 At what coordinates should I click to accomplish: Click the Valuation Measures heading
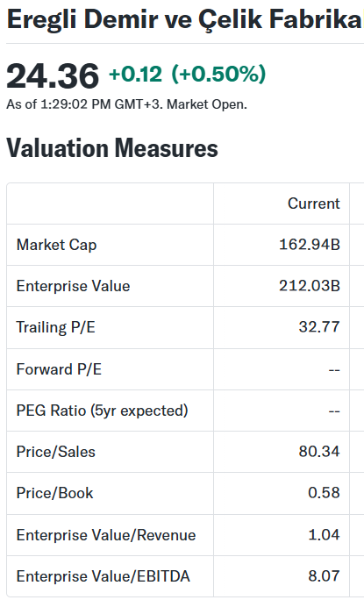click(112, 148)
